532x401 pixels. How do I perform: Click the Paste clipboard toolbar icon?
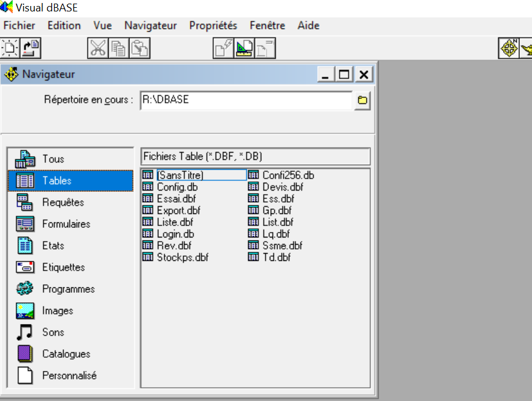tap(140, 48)
